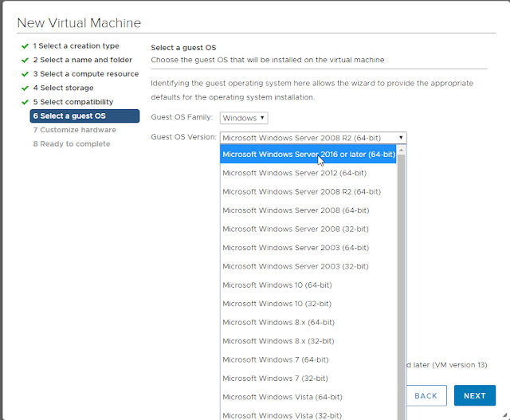Choose Microsoft Windows Server 2003 (64-bit)
510x420 pixels.
(x=308, y=248)
